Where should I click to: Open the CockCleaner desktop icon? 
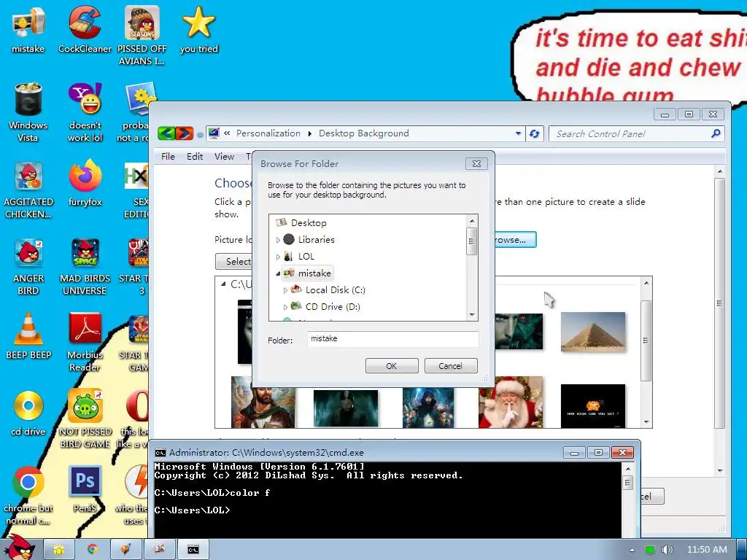[x=85, y=29]
